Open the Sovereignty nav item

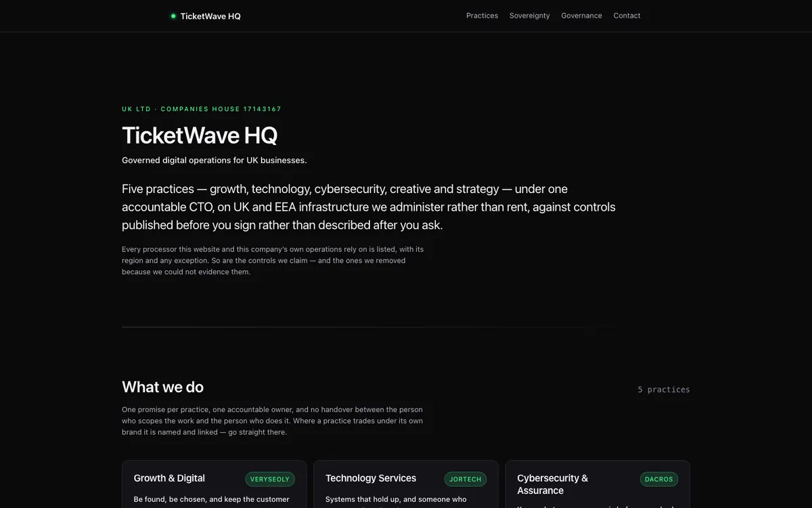[x=529, y=16]
